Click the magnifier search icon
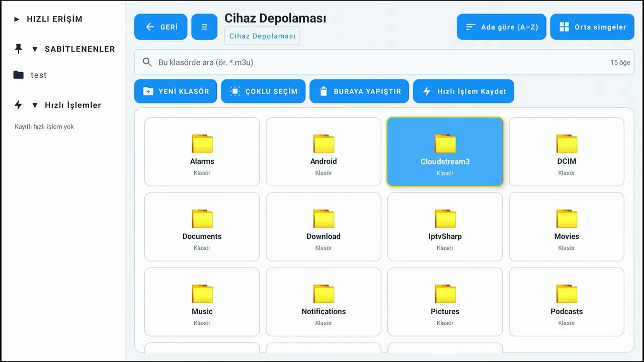 [x=147, y=62]
